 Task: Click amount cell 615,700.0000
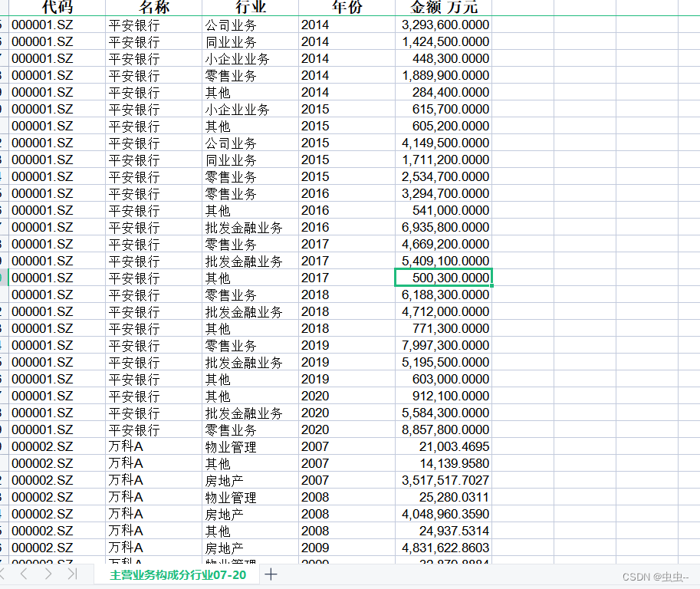click(x=444, y=109)
